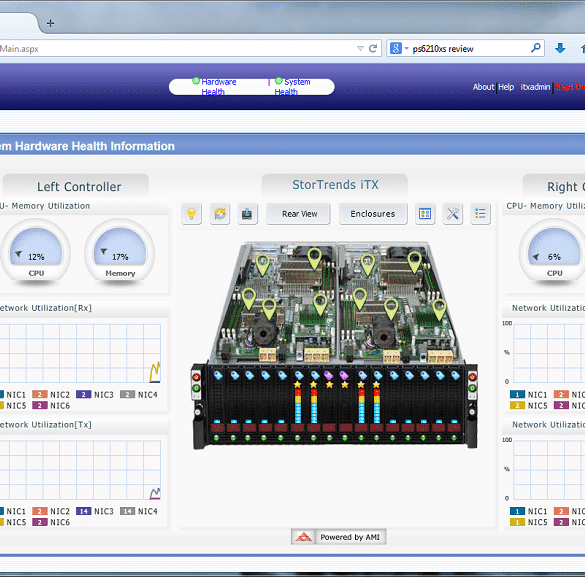
Task: Click the red LED on chassis left ear
Action: tap(196, 377)
